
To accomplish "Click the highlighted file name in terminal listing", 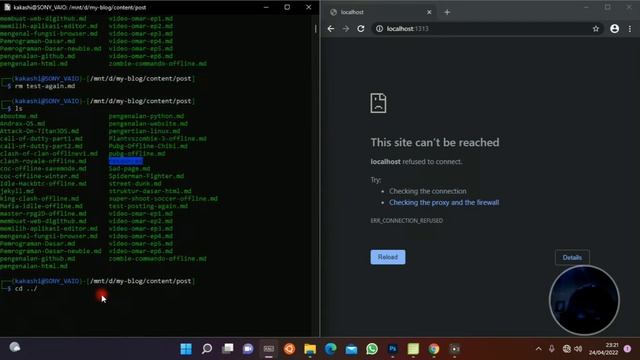I will click(126, 161).
